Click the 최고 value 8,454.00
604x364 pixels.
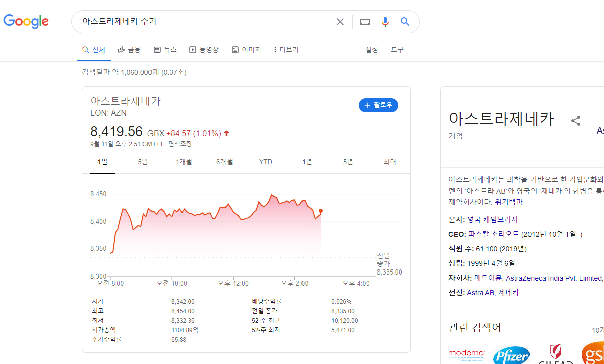183,311
